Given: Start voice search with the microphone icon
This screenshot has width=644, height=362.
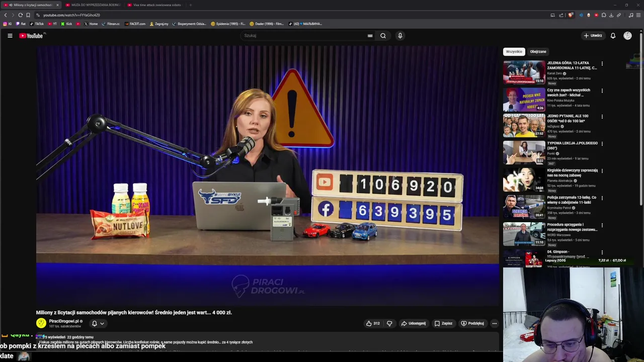Looking at the screenshot, I should coord(400,36).
